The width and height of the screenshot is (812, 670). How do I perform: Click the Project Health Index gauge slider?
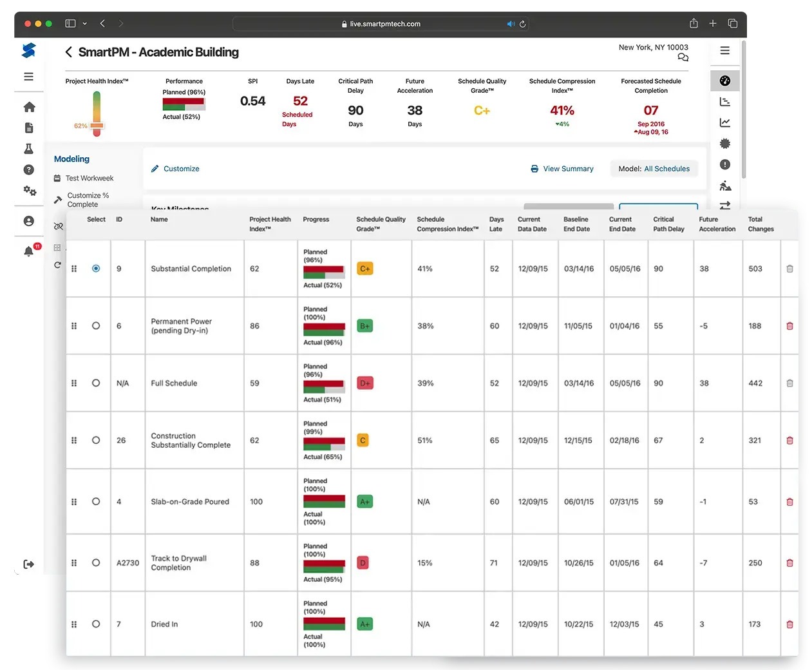(x=97, y=113)
